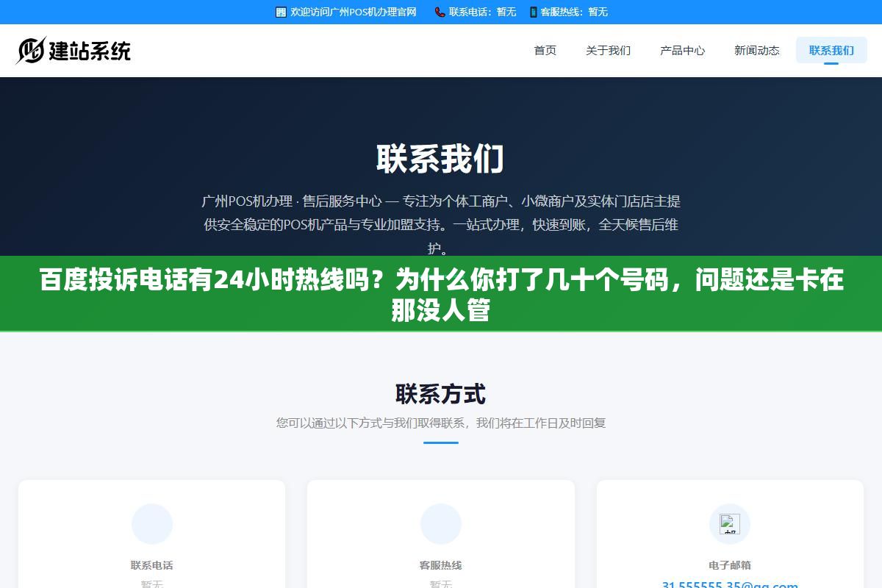
Task: Click the mobile phone icon beside 客服热线
Action: pyautogui.click(x=533, y=12)
